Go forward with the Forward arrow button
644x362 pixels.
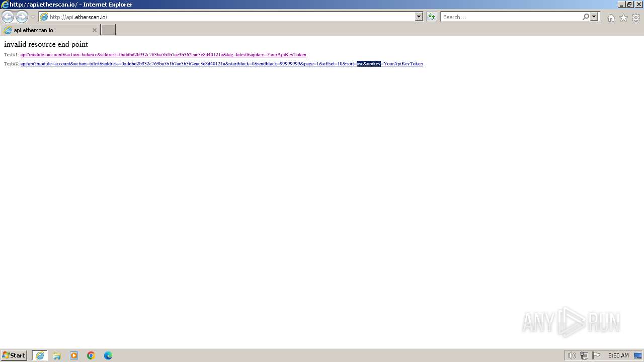click(x=22, y=17)
